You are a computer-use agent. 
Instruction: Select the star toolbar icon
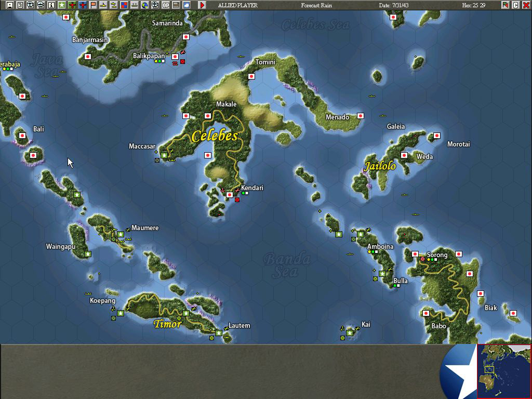pos(62,5)
